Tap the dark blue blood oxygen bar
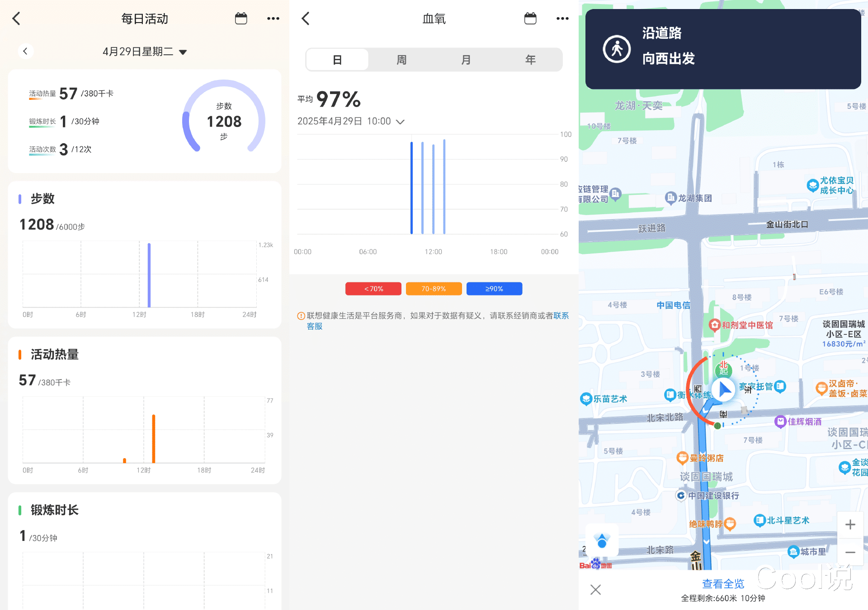The image size is (868, 610). pyautogui.click(x=411, y=188)
